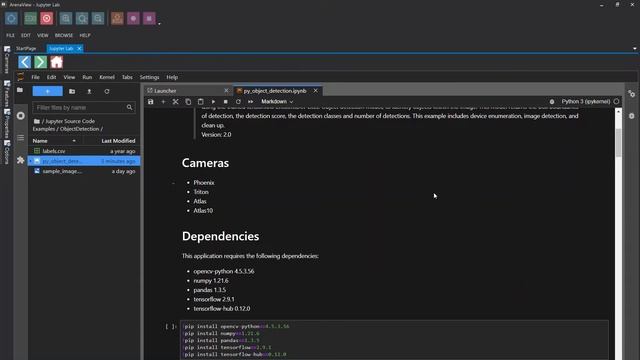Open the Cameras side panel tab

[x=7, y=60]
